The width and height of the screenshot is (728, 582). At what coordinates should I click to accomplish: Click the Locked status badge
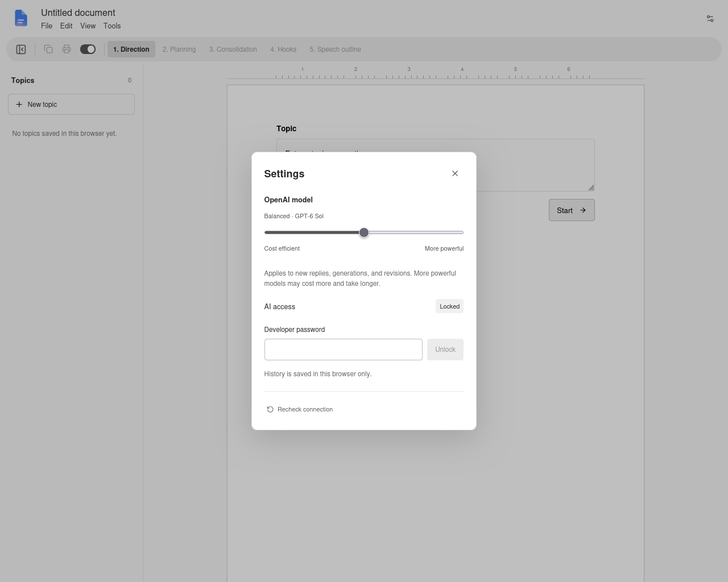pyautogui.click(x=449, y=306)
